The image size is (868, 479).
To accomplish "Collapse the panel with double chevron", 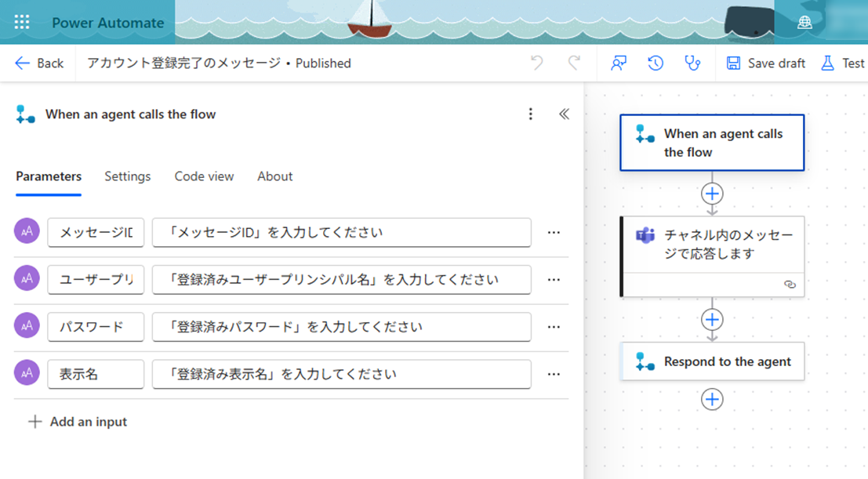I will click(564, 114).
